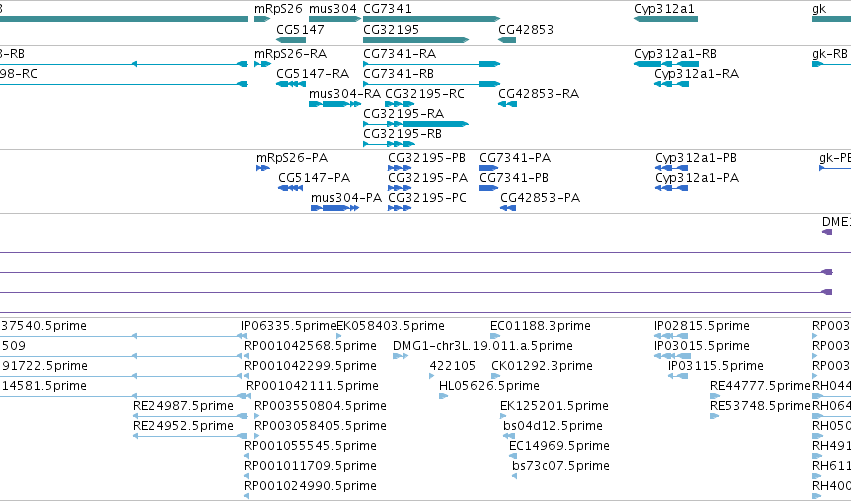Select transcript Cyp312a1-RB
851x501 pixels.
675,54
